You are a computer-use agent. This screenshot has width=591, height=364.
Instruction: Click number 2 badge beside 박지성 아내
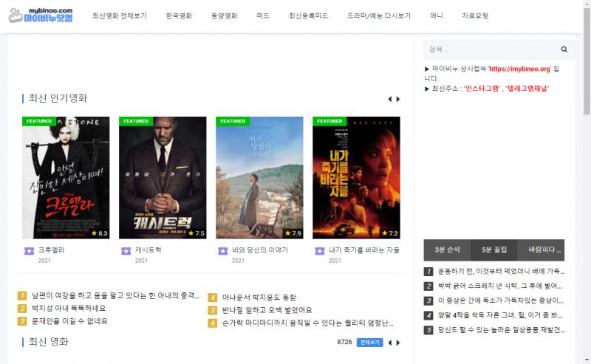point(22,308)
